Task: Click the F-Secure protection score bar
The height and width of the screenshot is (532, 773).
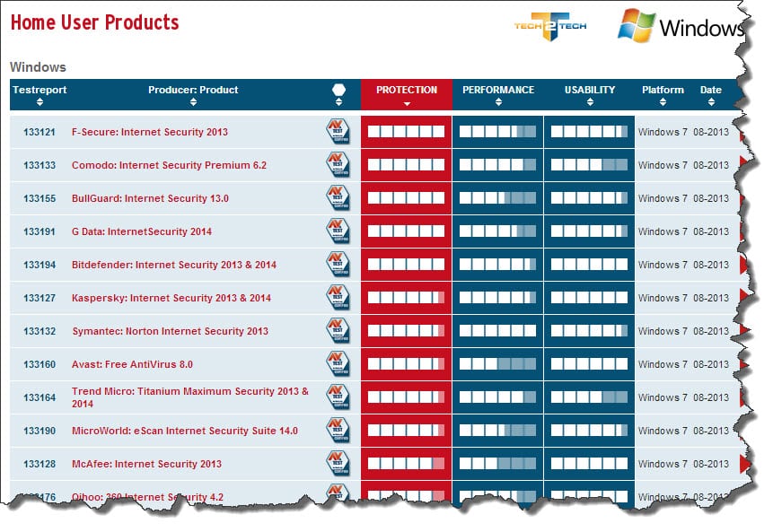Action: pyautogui.click(x=406, y=132)
